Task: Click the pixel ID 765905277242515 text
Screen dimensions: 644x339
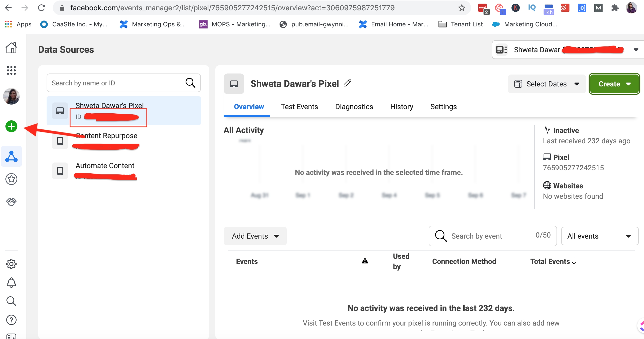Action: click(573, 168)
